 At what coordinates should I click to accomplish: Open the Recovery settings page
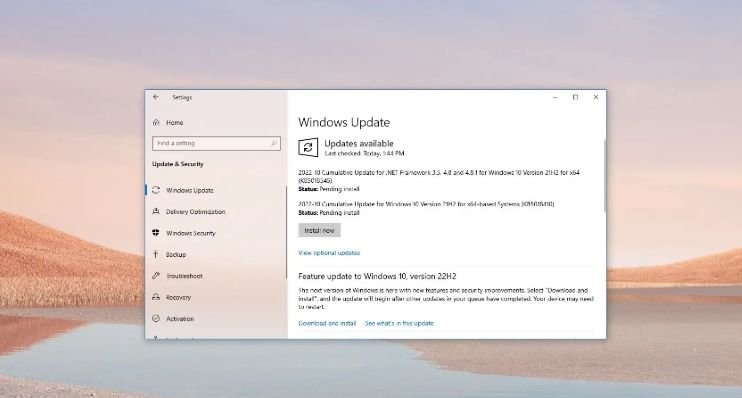point(178,298)
